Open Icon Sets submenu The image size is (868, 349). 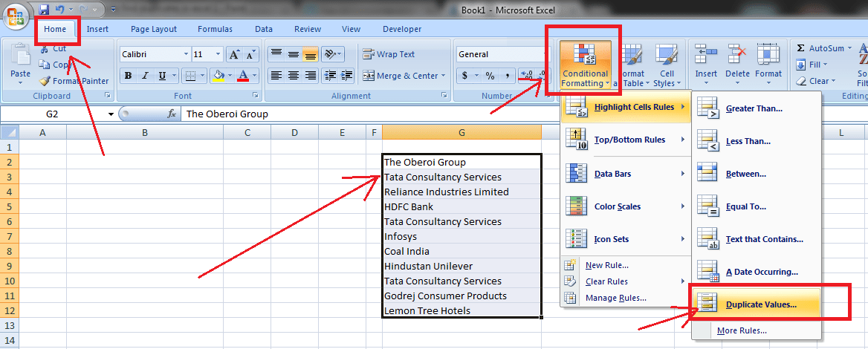tap(626, 239)
